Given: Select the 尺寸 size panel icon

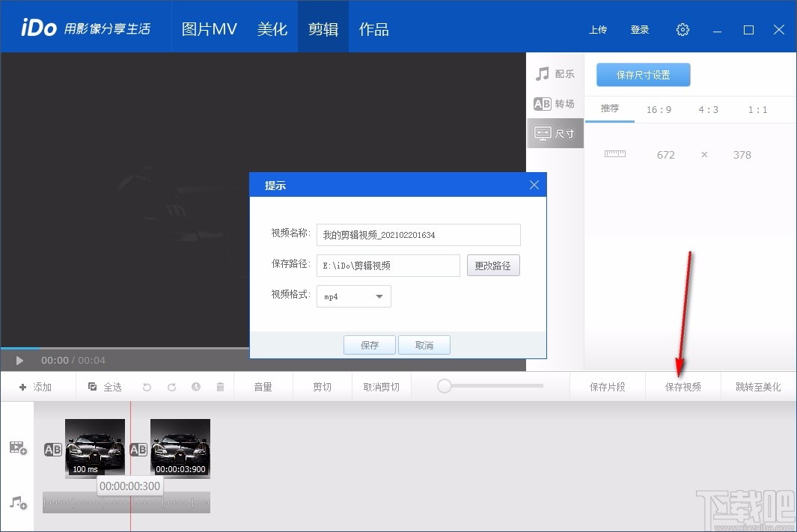Looking at the screenshot, I should click(x=555, y=133).
